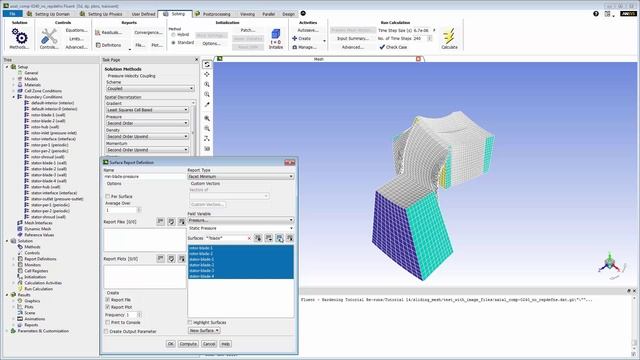Viewport: 640px width, 360px height.
Task: Open Controls wrench icon in ribbon
Action: [x=49, y=36]
